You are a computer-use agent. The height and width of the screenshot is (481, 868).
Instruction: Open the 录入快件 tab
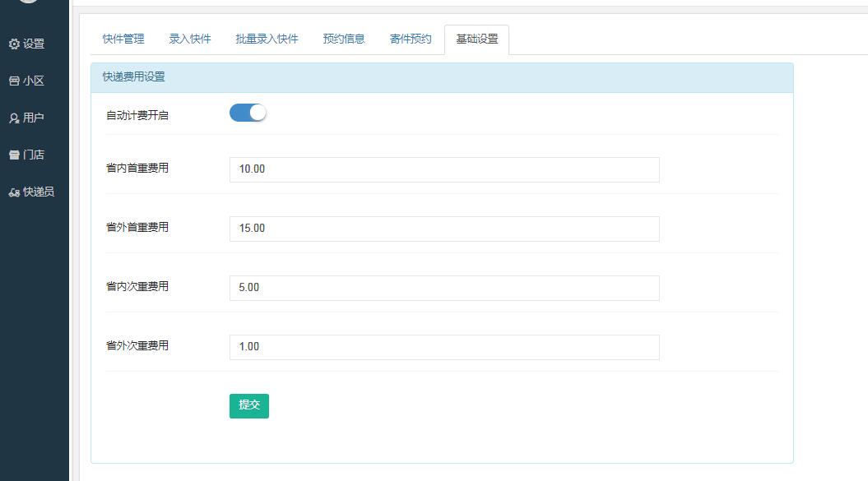tap(189, 38)
